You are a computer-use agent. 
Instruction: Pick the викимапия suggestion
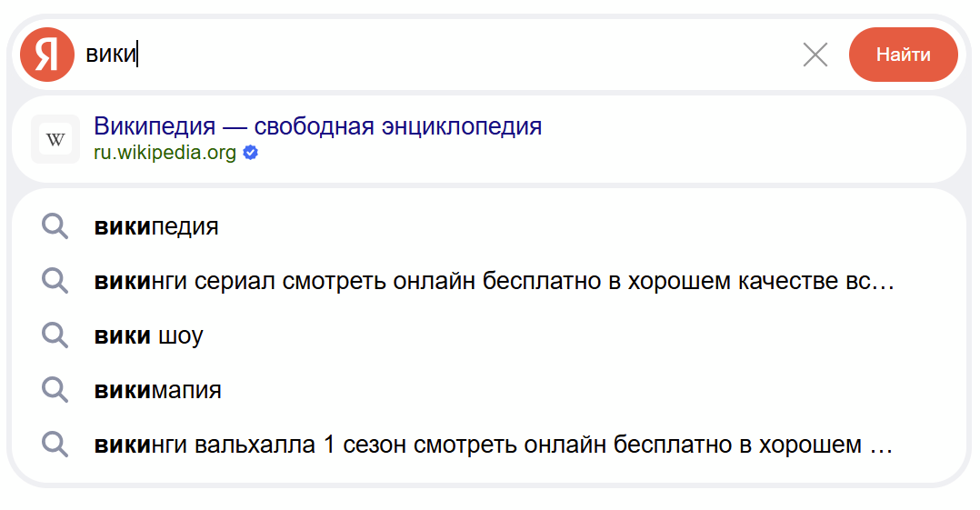(157, 391)
